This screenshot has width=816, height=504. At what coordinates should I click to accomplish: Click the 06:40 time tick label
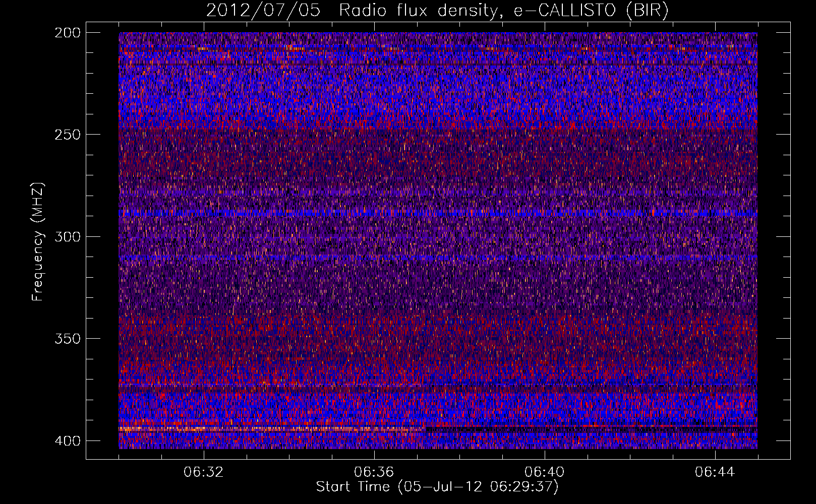(545, 472)
